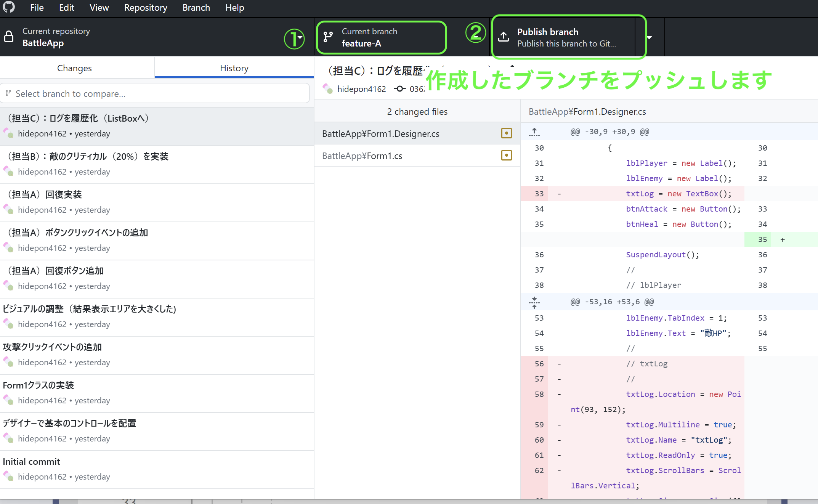Click avatar of the Initial commit row
This screenshot has height=504, width=818.
(x=8, y=475)
